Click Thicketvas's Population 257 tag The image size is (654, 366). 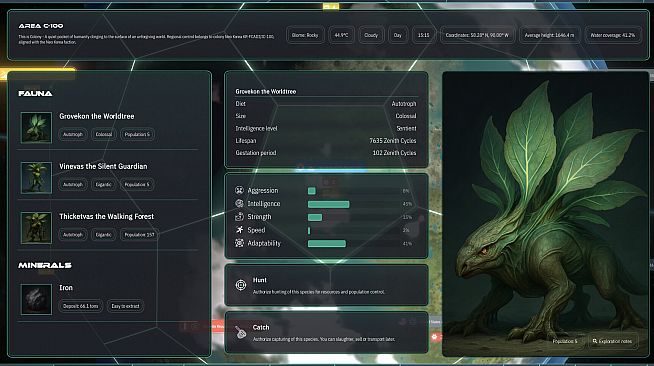coord(139,235)
